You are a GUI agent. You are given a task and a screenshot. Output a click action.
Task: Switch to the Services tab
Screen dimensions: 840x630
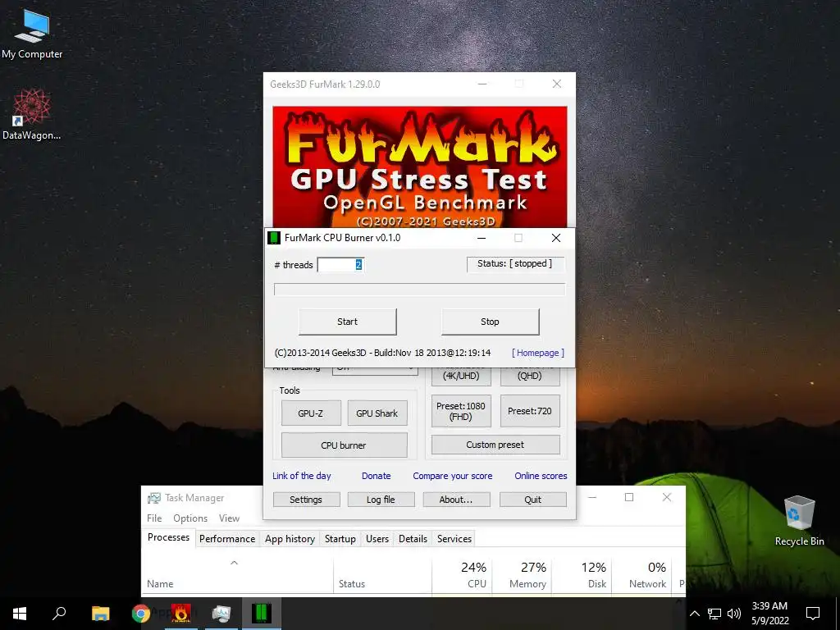tap(454, 539)
